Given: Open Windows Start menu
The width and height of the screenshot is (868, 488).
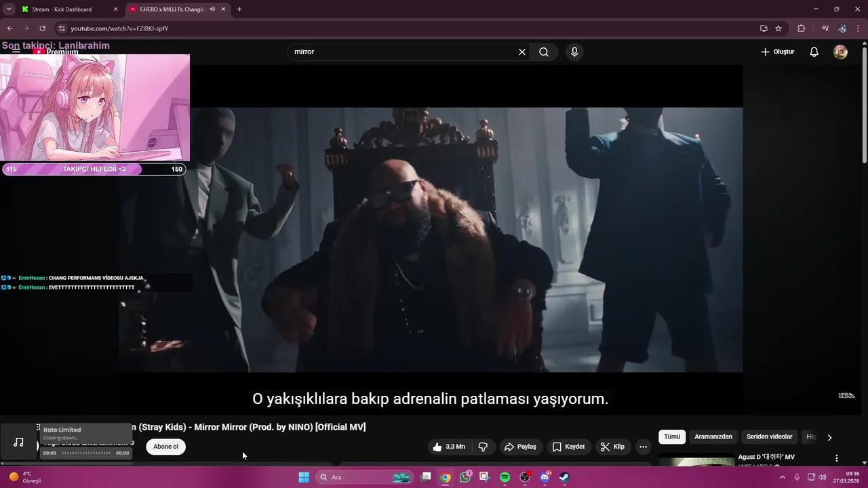Looking at the screenshot, I should pos(304,477).
